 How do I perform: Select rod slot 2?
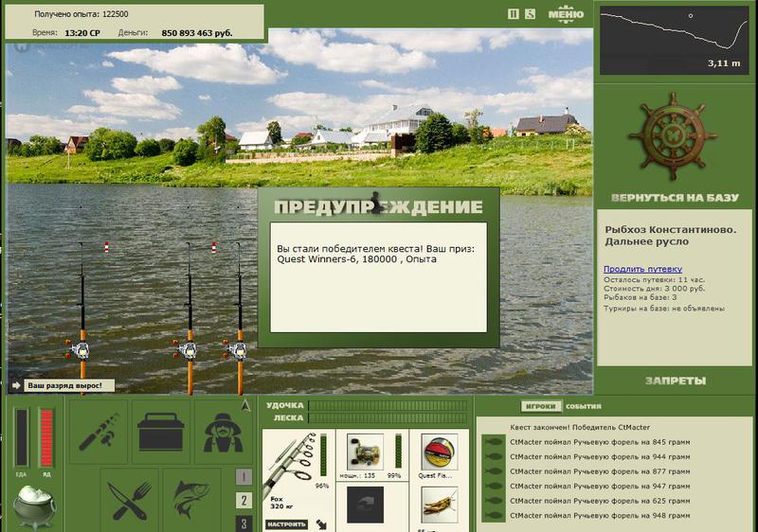[244, 500]
